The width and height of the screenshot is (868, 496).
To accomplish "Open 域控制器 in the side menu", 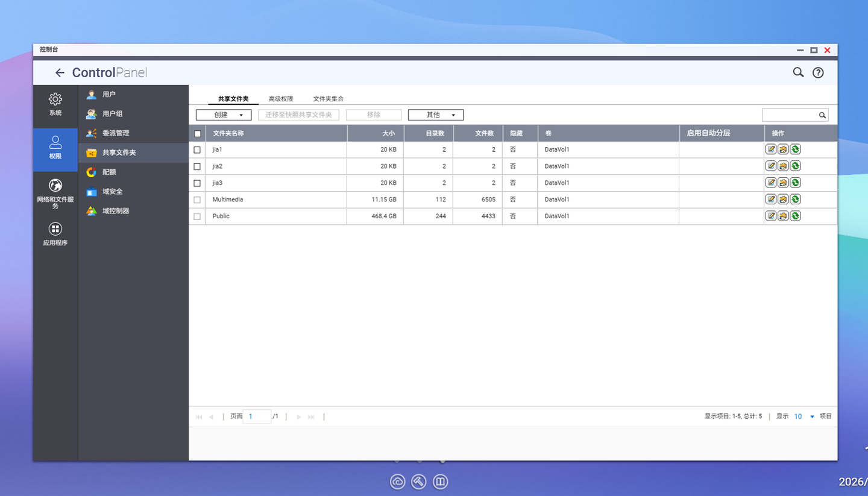I will click(x=133, y=211).
